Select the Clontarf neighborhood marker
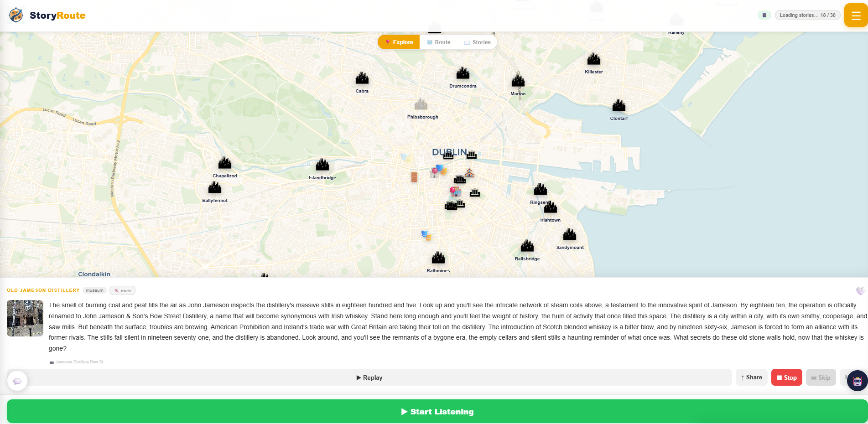Image resolution: width=868 pixels, height=424 pixels. 619,105
